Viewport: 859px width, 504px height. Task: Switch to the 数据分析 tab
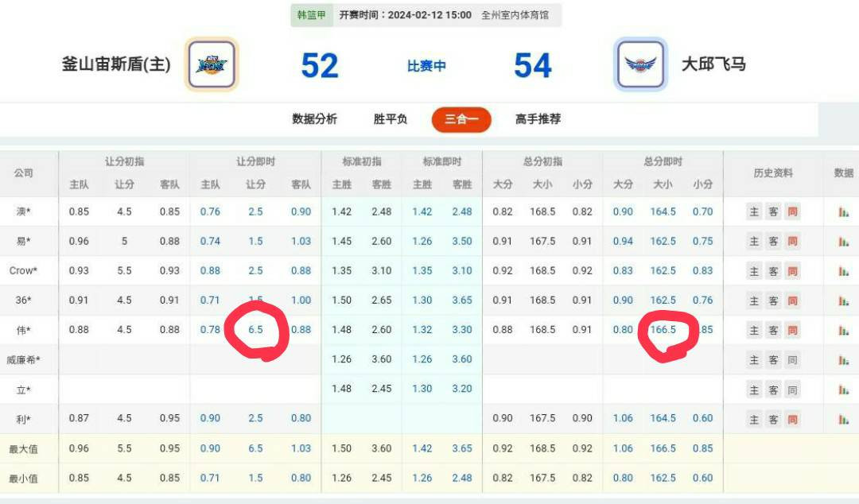[x=314, y=119]
